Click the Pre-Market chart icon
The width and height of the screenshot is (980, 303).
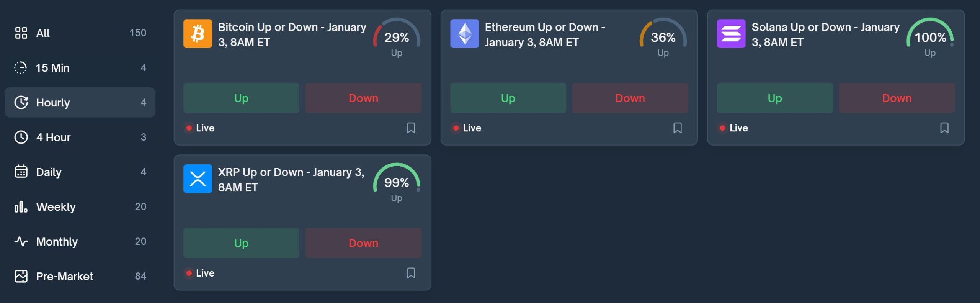(21, 276)
